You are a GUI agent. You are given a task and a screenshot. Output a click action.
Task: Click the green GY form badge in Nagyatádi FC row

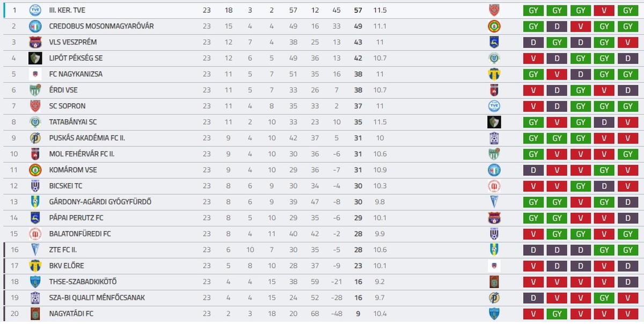[x=557, y=314]
